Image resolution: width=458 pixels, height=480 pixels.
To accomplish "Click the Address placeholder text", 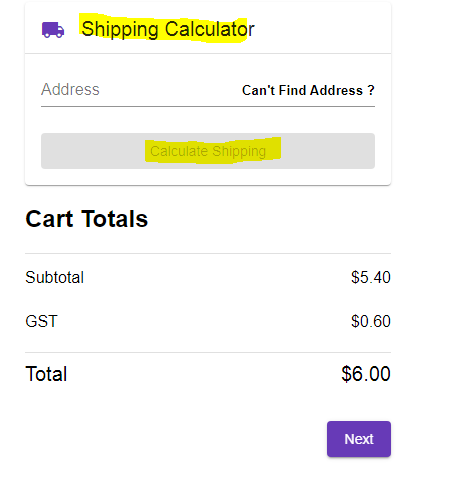I will click(70, 89).
